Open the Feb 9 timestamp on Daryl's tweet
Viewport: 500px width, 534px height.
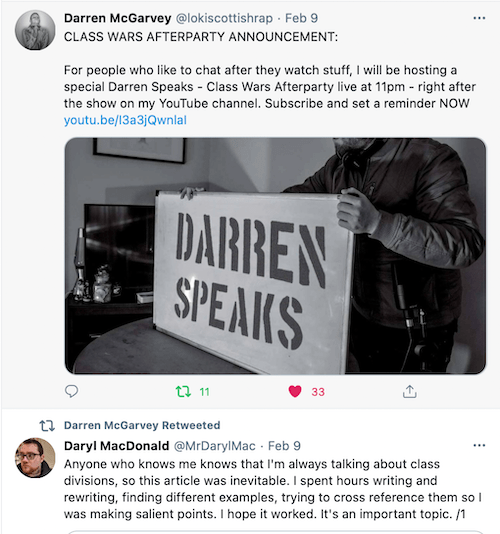click(x=284, y=446)
